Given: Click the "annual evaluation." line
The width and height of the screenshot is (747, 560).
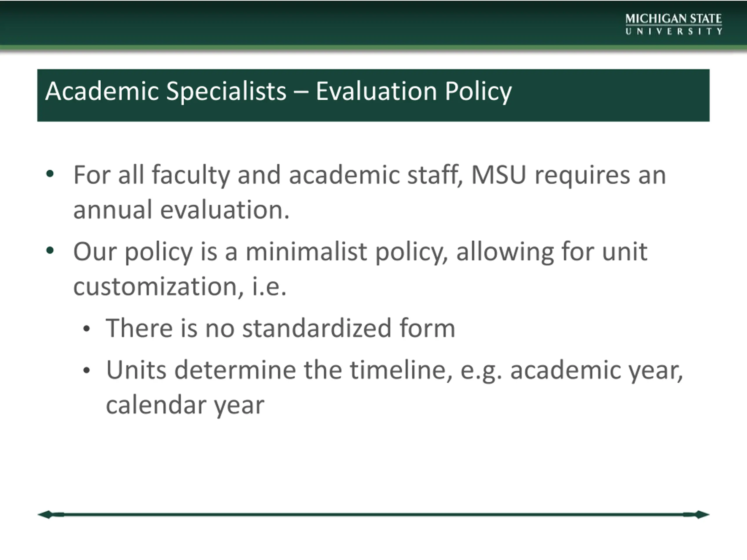Looking at the screenshot, I should 181,210.
